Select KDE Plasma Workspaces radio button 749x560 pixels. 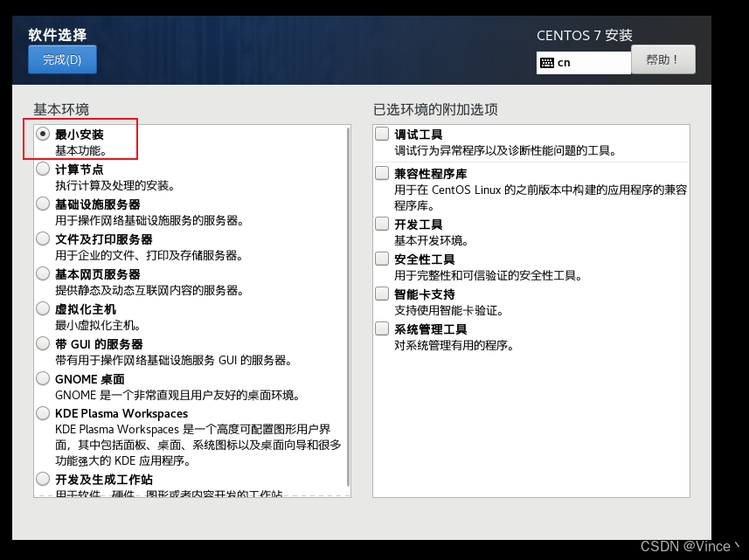click(43, 413)
